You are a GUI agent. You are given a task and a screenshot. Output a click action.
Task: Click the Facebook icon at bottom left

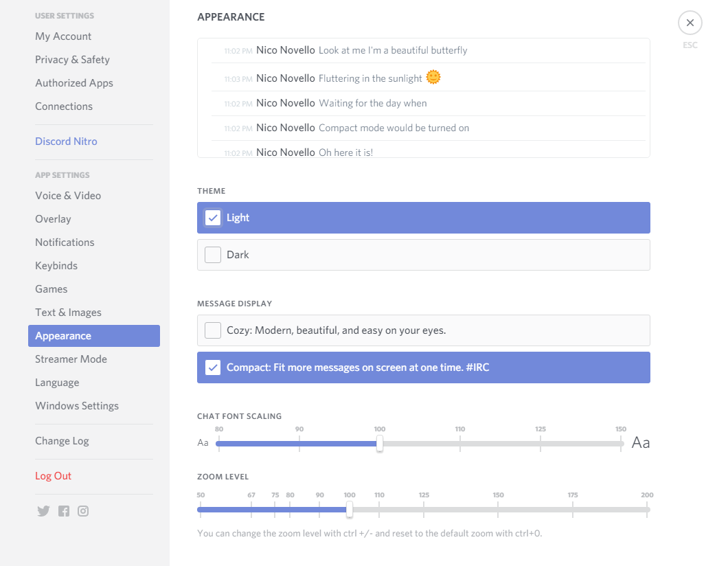[x=63, y=511]
